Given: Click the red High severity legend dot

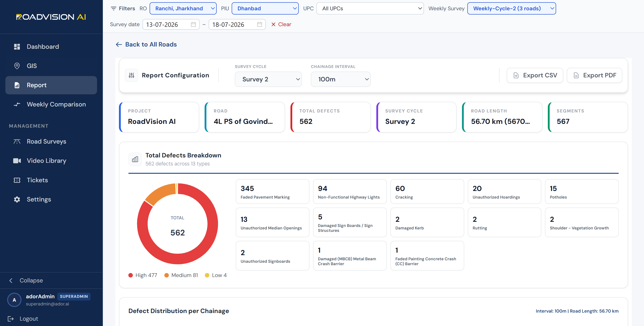Looking at the screenshot, I should (x=131, y=275).
